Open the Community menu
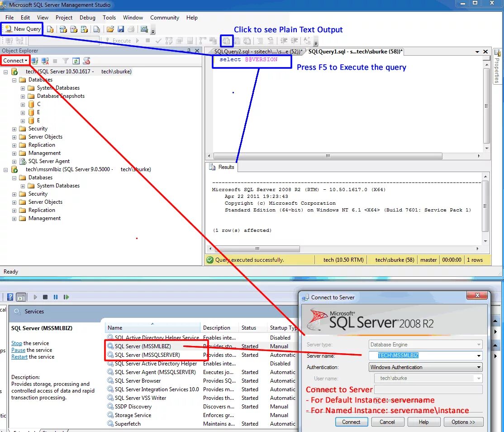Viewport: 504px width, 432px height. 165,18
